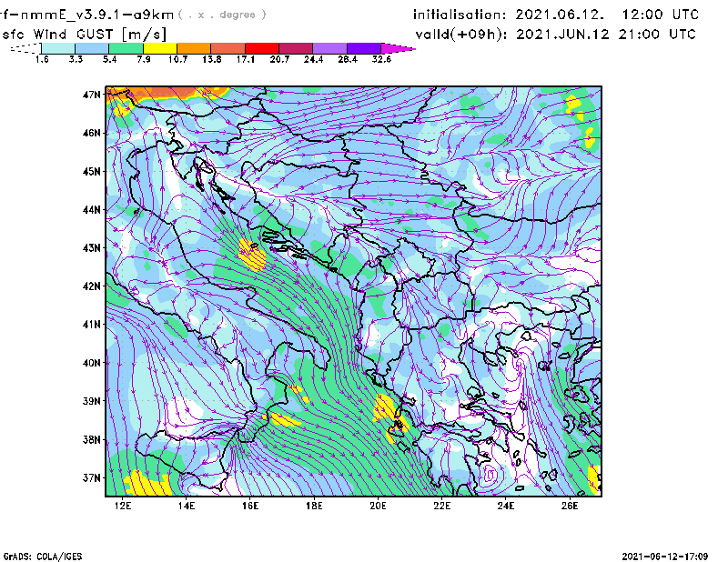Click the yellow 7.9–10.7 legend swatch
728x562 pixels.
[x=160, y=48]
